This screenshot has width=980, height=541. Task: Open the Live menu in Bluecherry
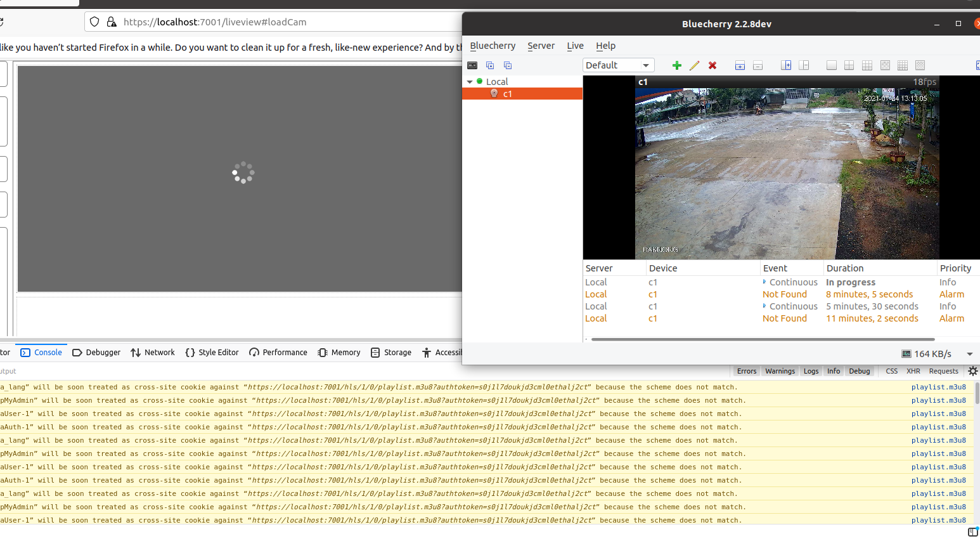575,46
